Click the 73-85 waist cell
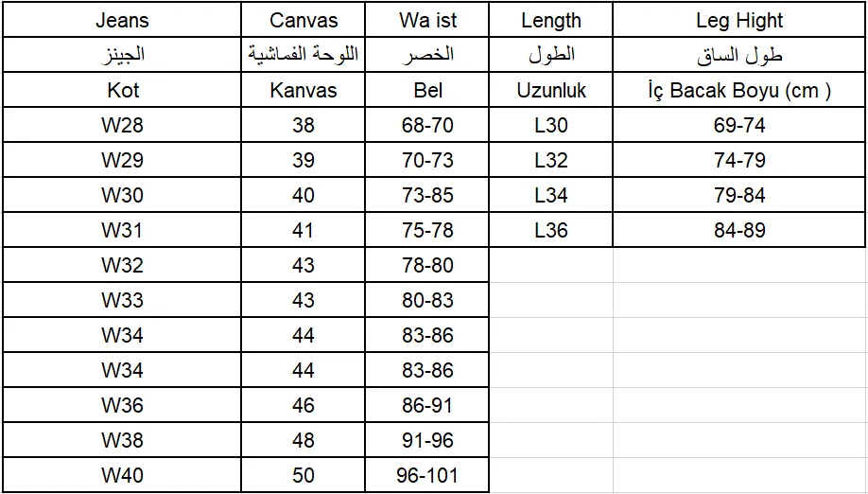The width and height of the screenshot is (868, 494). 428,195
